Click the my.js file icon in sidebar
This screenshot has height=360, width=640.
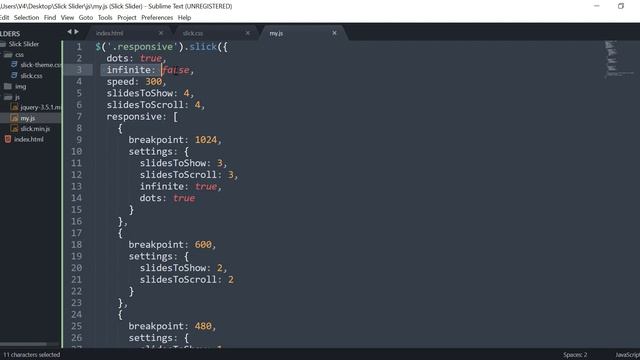tap(14, 118)
